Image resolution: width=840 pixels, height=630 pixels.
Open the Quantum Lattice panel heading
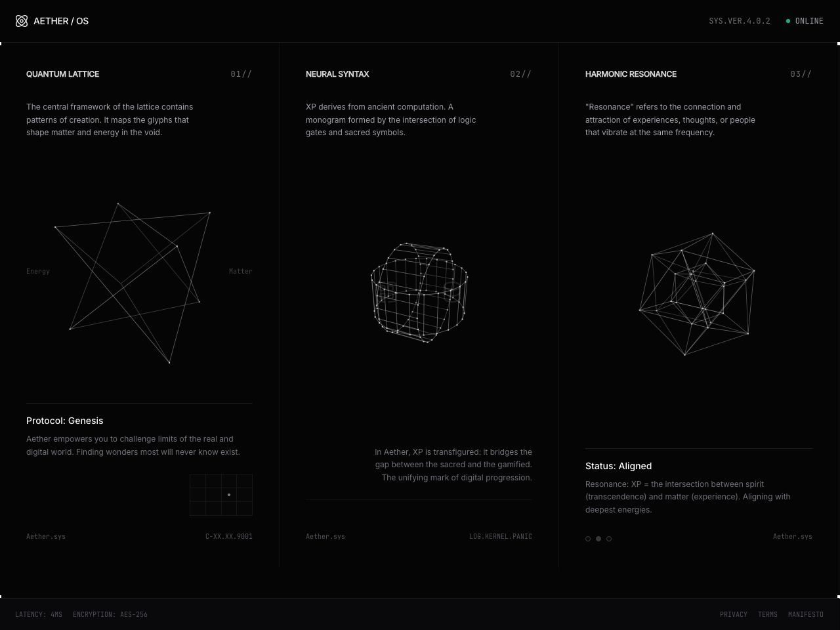[x=62, y=74]
